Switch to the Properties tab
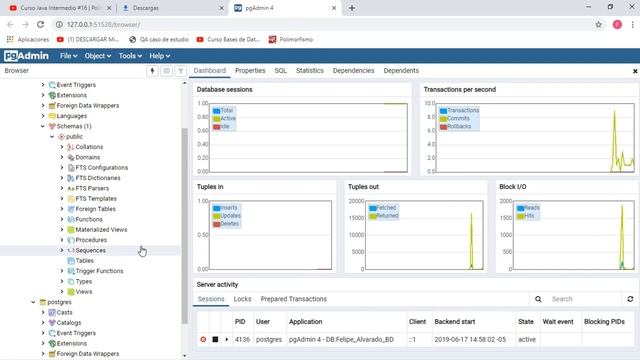The image size is (640, 360). click(x=250, y=71)
